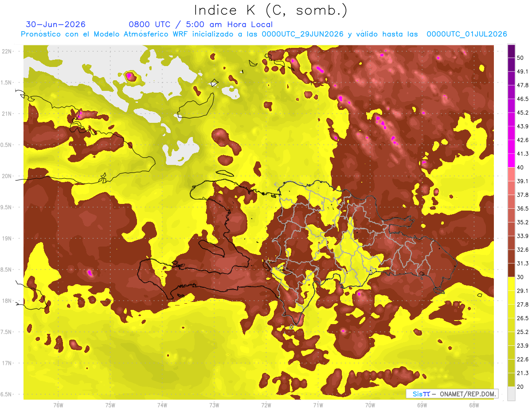532x411 pixels.
Task: Click the "76W" longitude axis label
Action: coord(59,405)
